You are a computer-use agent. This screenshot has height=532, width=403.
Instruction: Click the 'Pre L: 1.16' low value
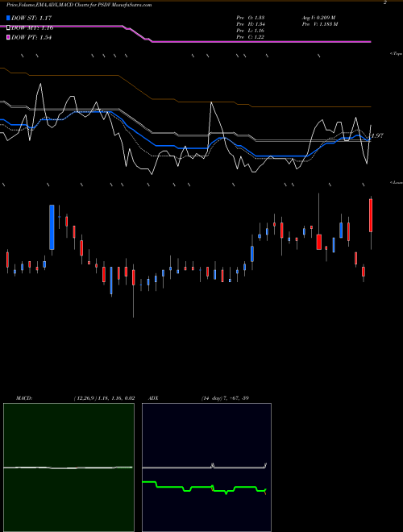tap(251, 31)
